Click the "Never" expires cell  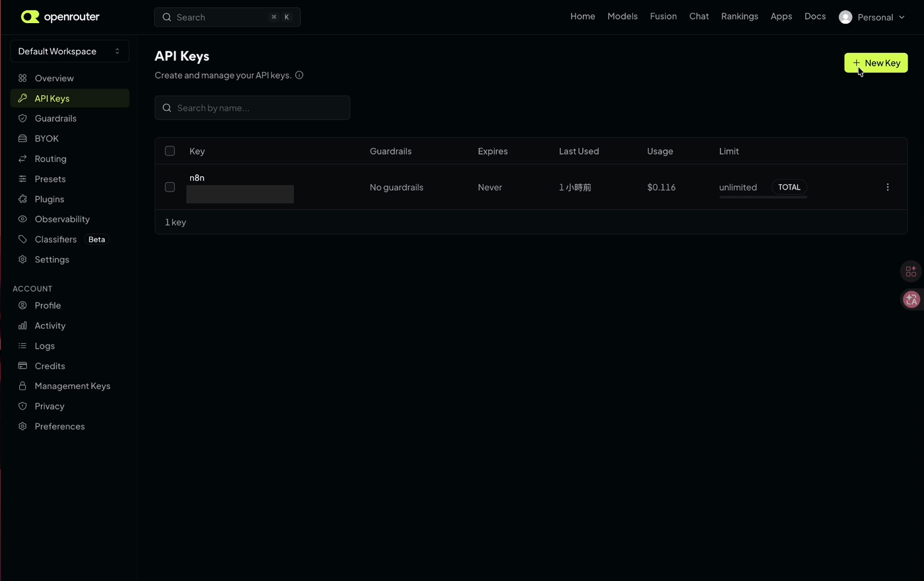(x=490, y=188)
